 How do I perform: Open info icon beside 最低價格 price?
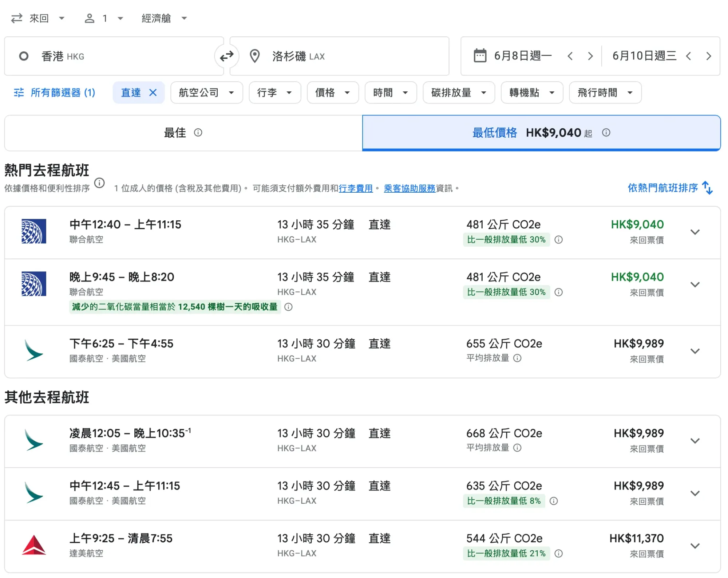606,133
